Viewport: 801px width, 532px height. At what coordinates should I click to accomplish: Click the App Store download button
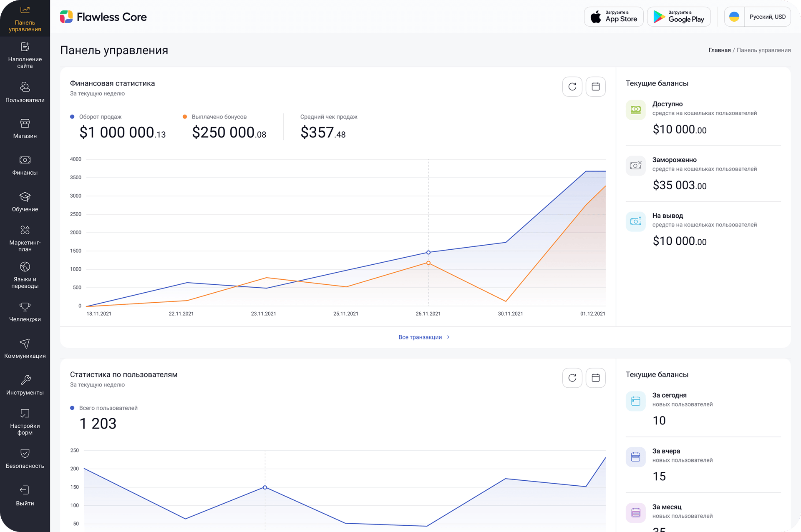click(x=614, y=17)
